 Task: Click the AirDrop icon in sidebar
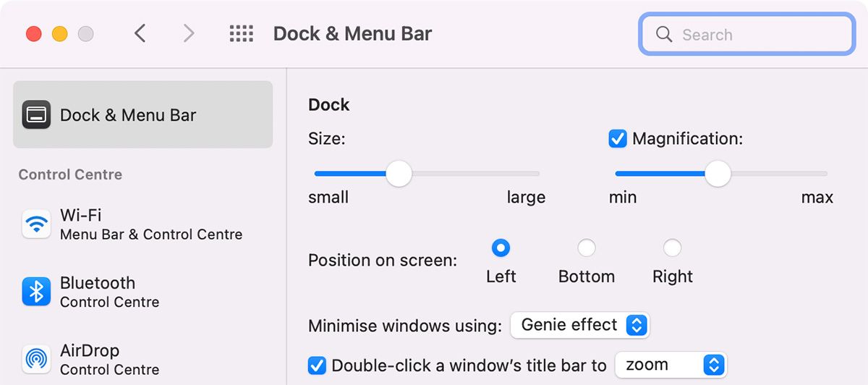point(36,359)
